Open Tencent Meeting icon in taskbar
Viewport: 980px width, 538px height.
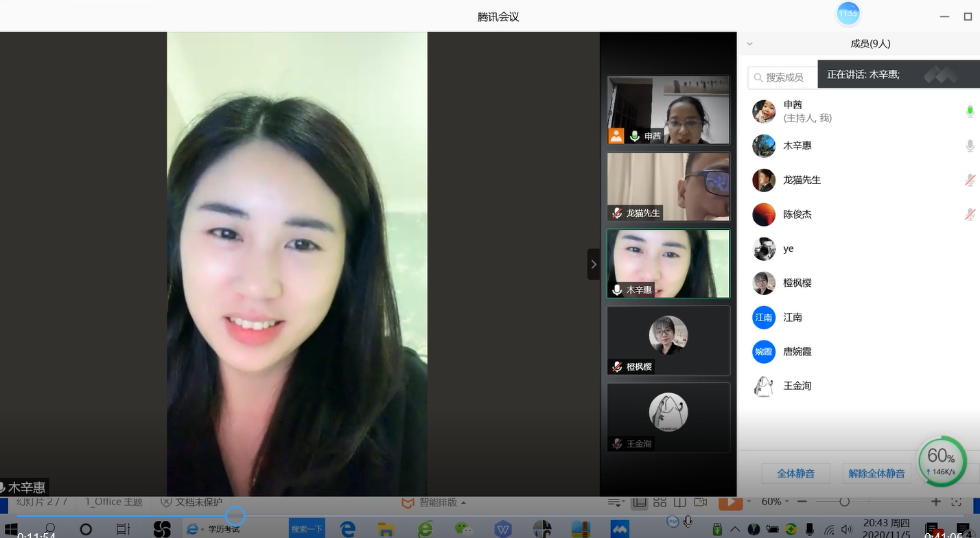point(620,529)
